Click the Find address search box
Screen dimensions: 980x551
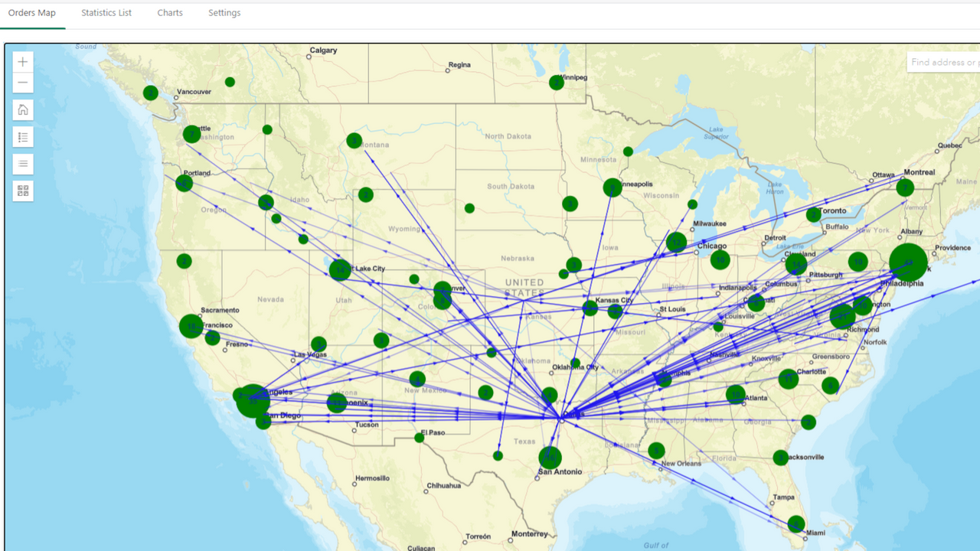(x=942, y=61)
